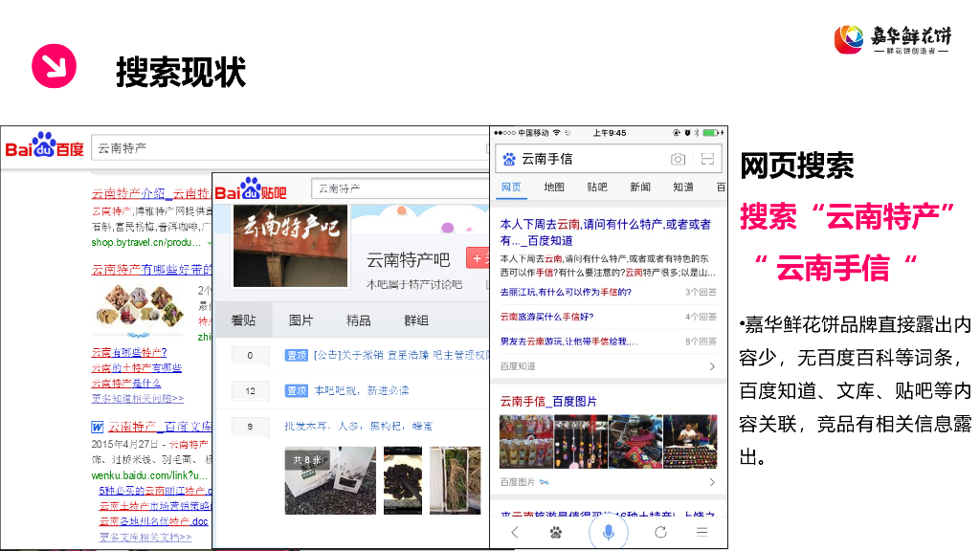Switch to the 精品 tab in Tieba
The width and height of the screenshot is (980, 551).
[x=358, y=320]
